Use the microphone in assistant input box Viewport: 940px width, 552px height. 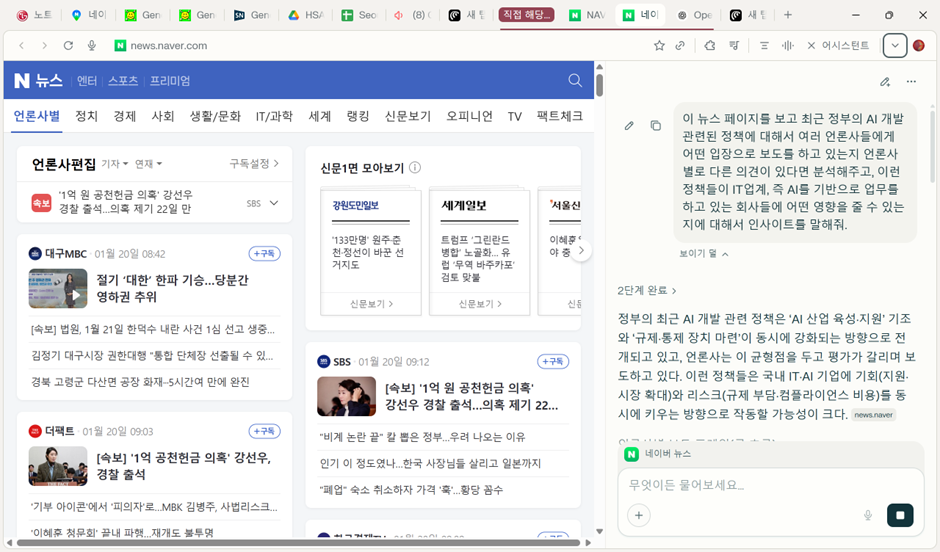click(x=867, y=515)
